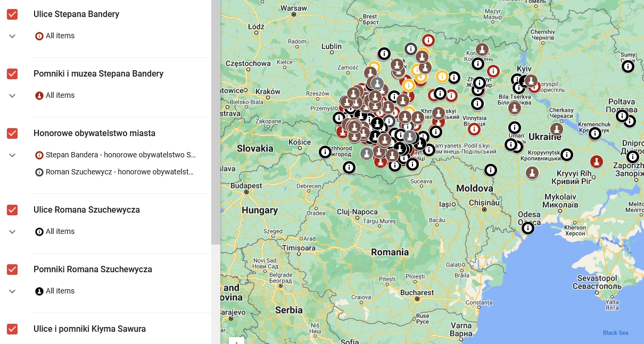Uncheck the Ulice Stepana Bandery layer

12,14
